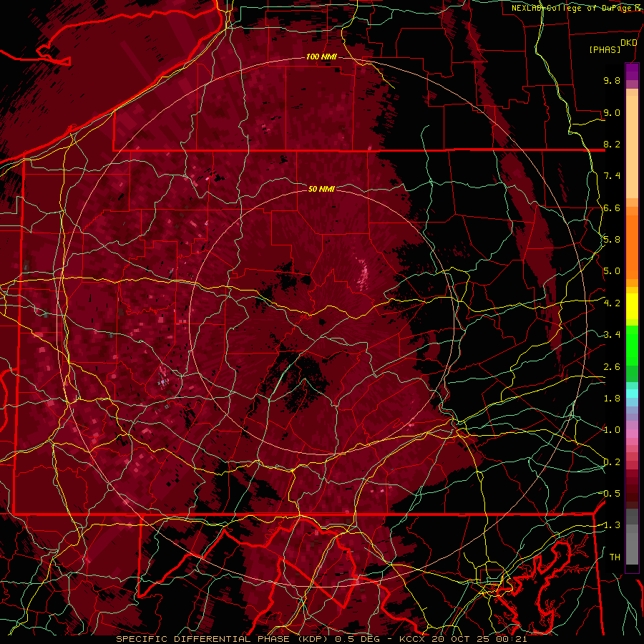Click the "TH" threshold label on the scale

pos(615,557)
